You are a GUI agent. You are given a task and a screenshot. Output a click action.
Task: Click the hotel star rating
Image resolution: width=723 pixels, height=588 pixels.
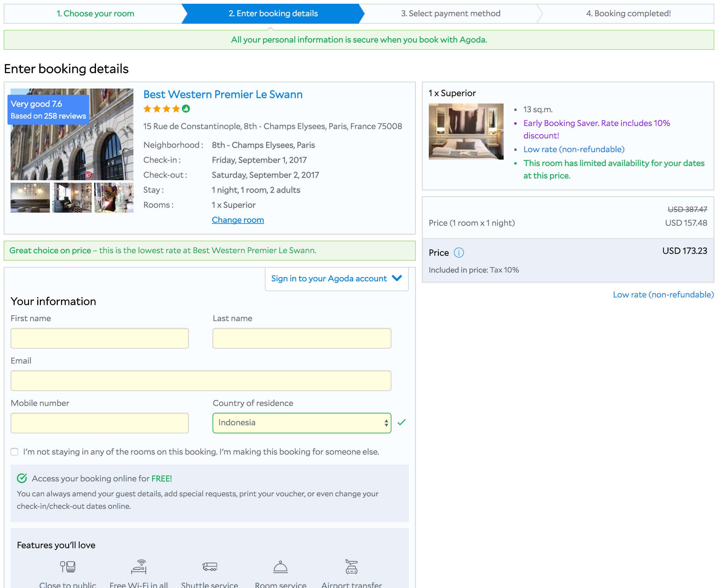pyautogui.click(x=162, y=109)
